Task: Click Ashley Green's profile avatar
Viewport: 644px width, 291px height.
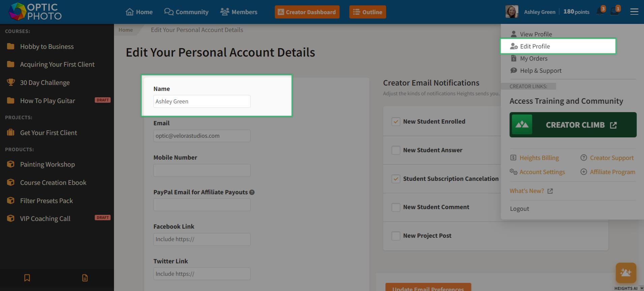Action: [x=511, y=12]
